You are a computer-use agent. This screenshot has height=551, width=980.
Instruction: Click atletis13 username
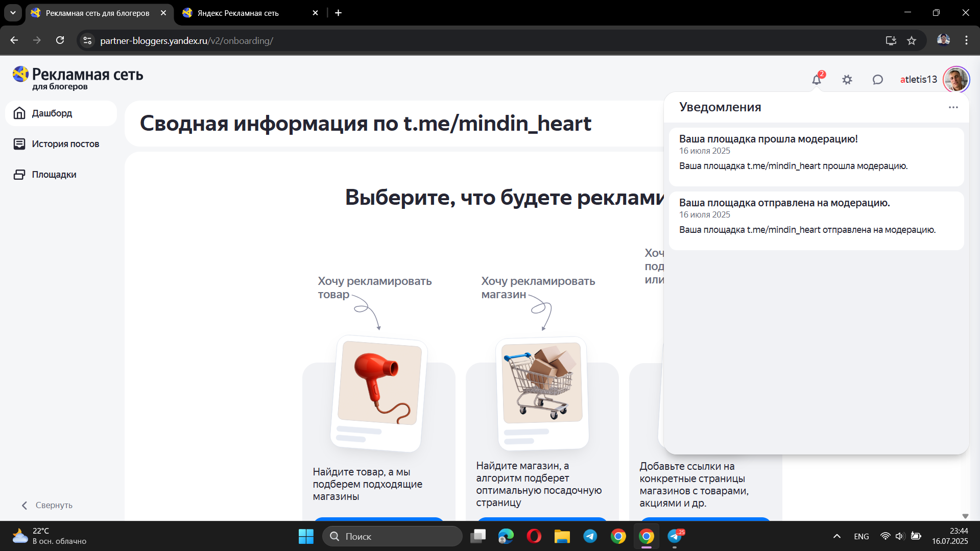pyautogui.click(x=918, y=80)
